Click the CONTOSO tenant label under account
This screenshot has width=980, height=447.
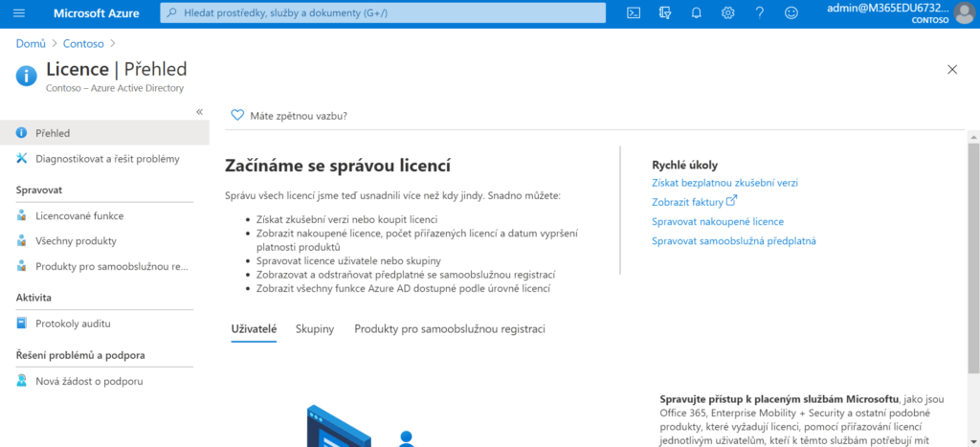tap(930, 20)
